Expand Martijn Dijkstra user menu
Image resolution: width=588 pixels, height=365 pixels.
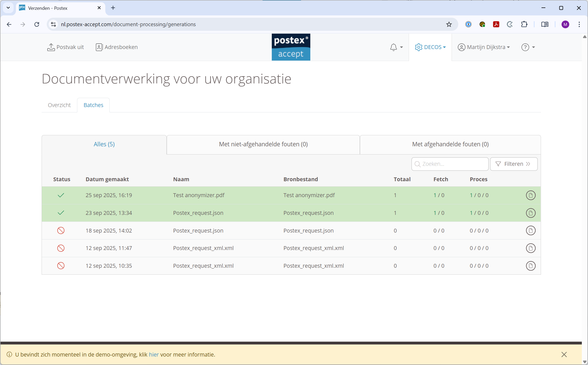click(484, 47)
